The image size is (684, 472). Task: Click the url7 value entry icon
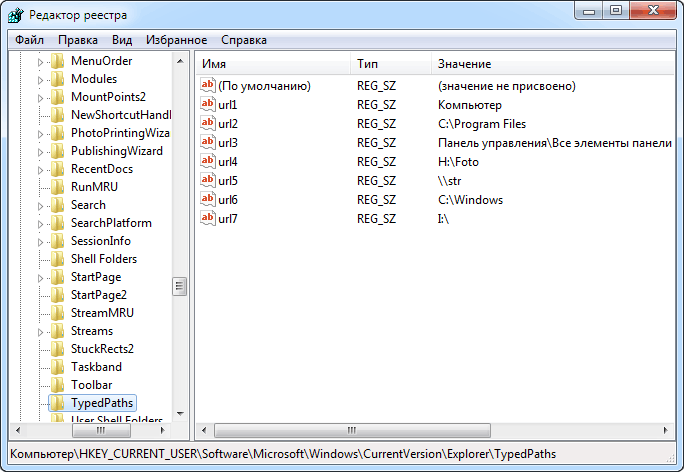click(208, 218)
